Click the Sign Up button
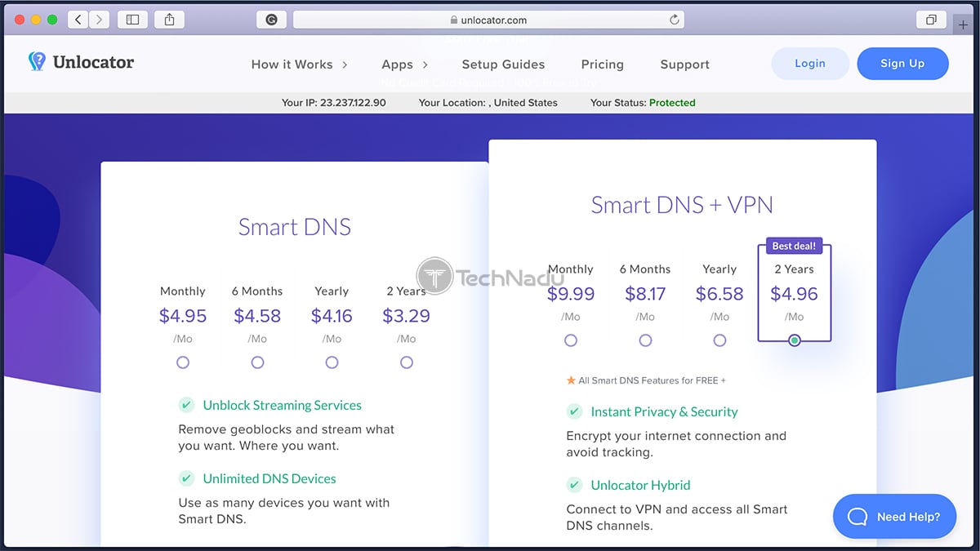The width and height of the screenshot is (980, 551). point(902,64)
